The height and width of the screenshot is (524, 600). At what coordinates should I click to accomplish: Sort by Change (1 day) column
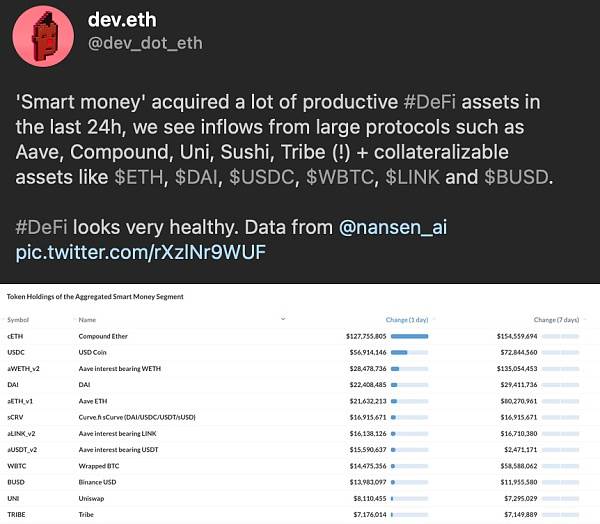407,320
